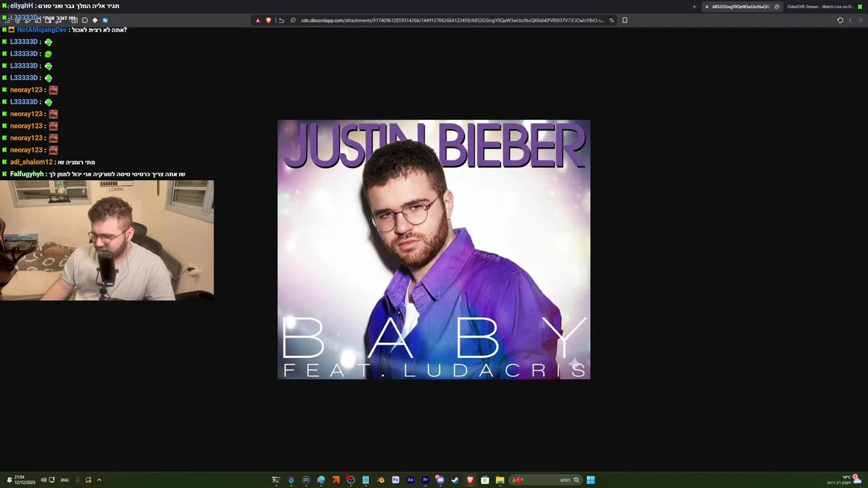
Task: Click the microphone tray icon
Action: coord(77,480)
